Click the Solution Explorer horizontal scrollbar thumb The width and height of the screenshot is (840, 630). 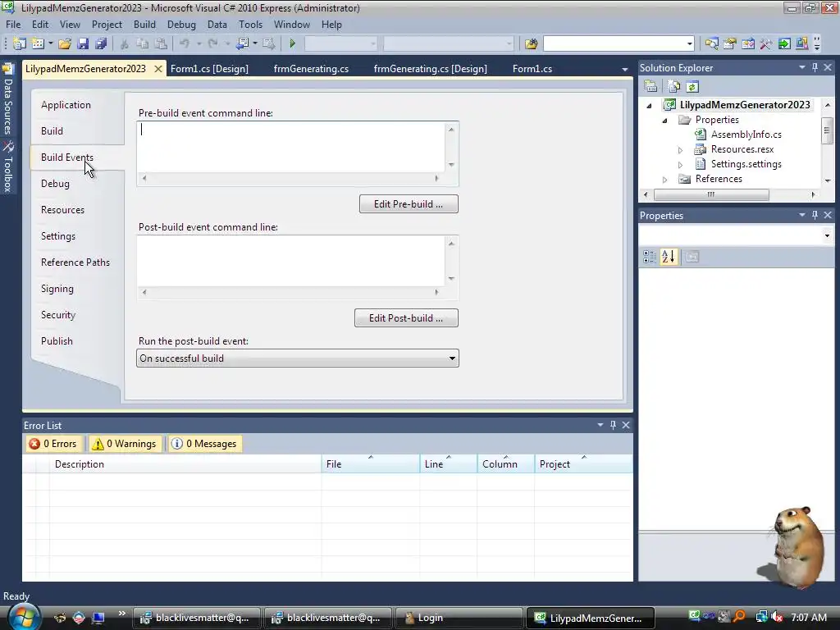pyautogui.click(x=711, y=195)
